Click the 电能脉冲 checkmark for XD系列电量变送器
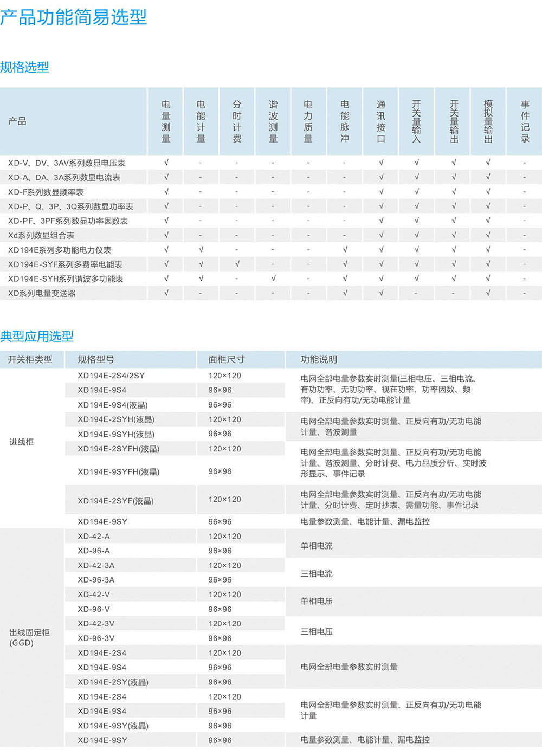This screenshot has width=542, height=756. pyautogui.click(x=345, y=293)
